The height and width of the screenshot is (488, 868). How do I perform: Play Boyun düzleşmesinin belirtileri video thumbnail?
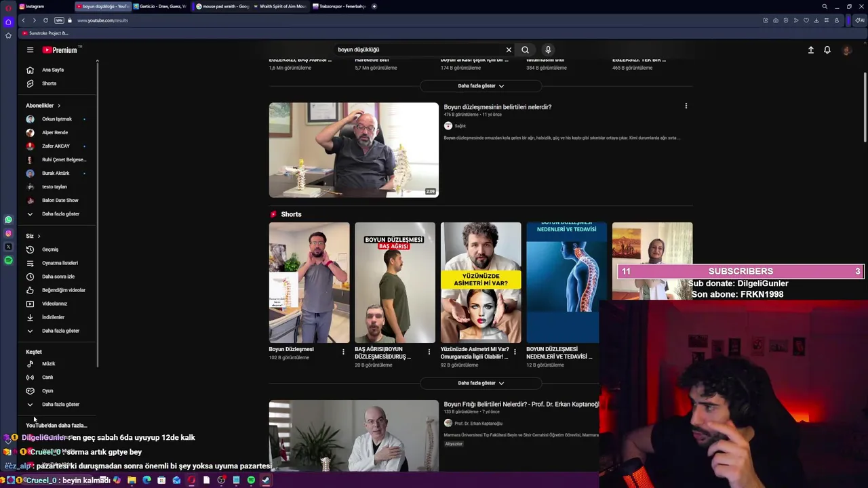[x=353, y=150]
